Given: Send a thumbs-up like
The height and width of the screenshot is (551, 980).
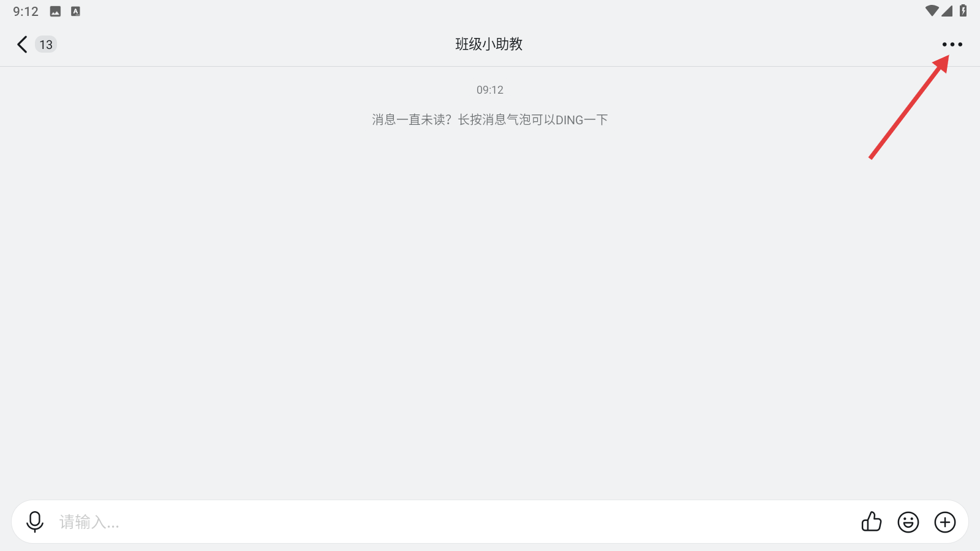Looking at the screenshot, I should click(x=871, y=522).
